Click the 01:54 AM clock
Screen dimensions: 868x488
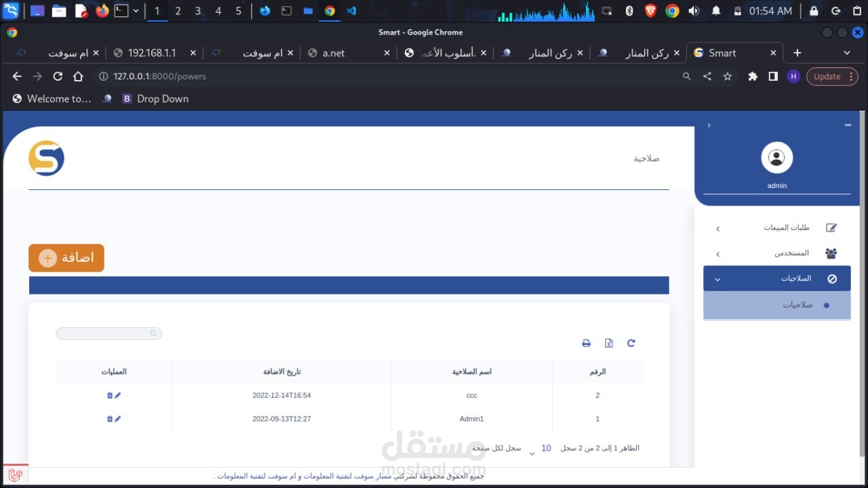pos(770,11)
